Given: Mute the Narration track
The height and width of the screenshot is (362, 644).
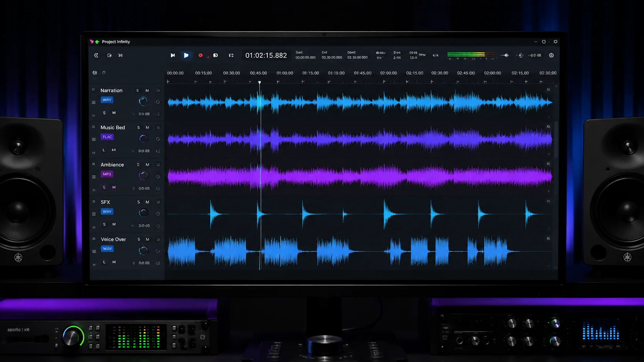Looking at the screenshot, I should (x=147, y=91).
